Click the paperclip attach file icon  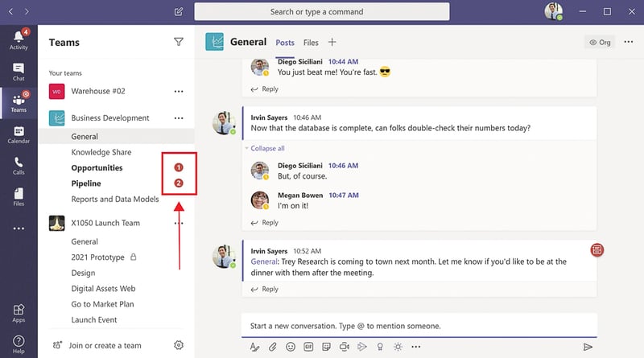[x=273, y=347]
